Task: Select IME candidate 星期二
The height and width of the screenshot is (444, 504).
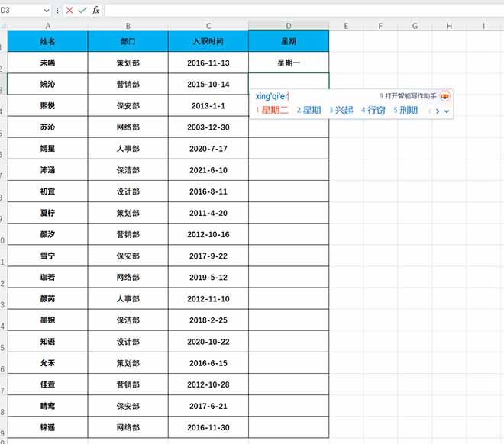Action: click(273, 111)
